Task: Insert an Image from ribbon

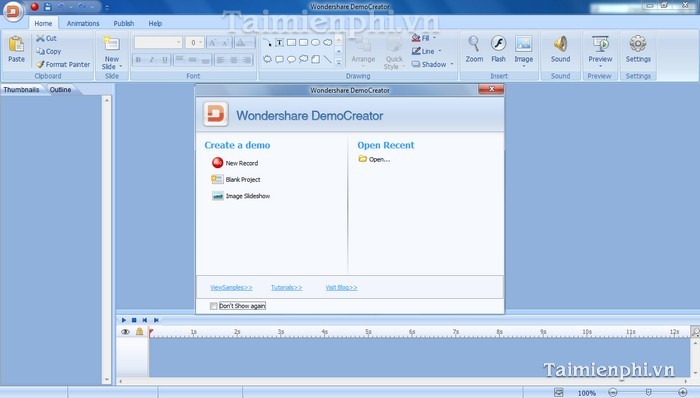Action: [x=524, y=49]
